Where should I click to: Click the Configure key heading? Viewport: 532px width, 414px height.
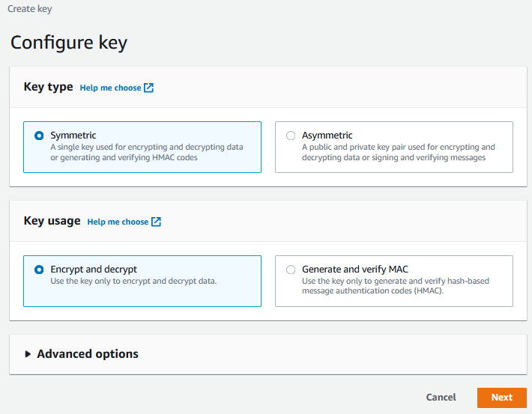click(x=69, y=43)
